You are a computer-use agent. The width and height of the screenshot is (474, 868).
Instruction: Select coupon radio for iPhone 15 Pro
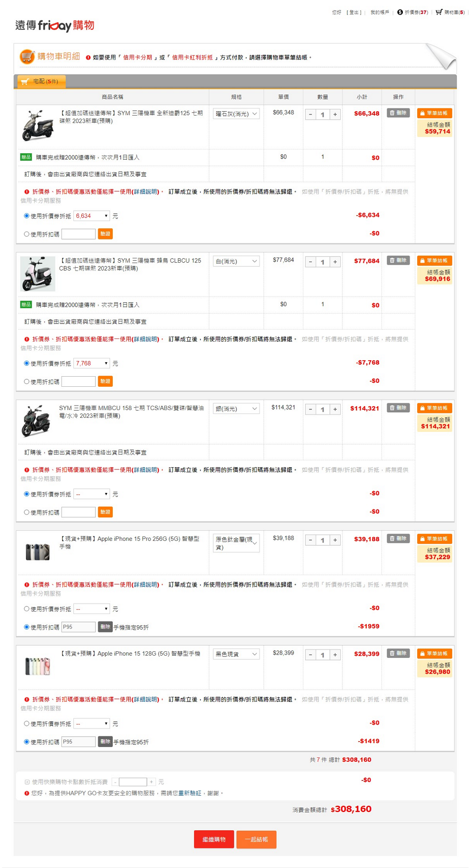point(26,609)
